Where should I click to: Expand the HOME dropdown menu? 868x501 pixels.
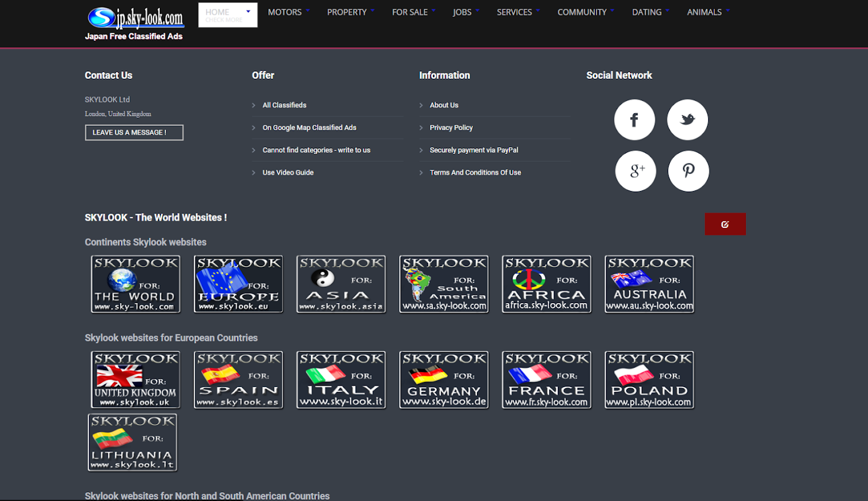coord(228,15)
